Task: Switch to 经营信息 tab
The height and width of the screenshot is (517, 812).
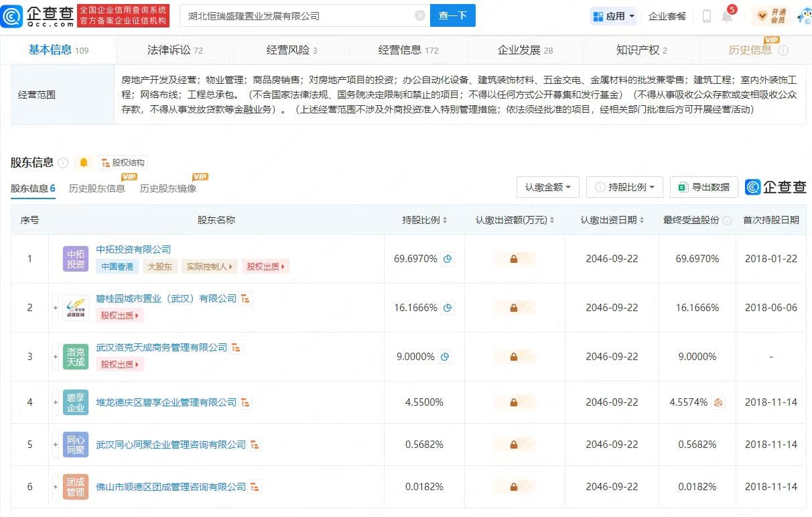Action: pyautogui.click(x=408, y=50)
